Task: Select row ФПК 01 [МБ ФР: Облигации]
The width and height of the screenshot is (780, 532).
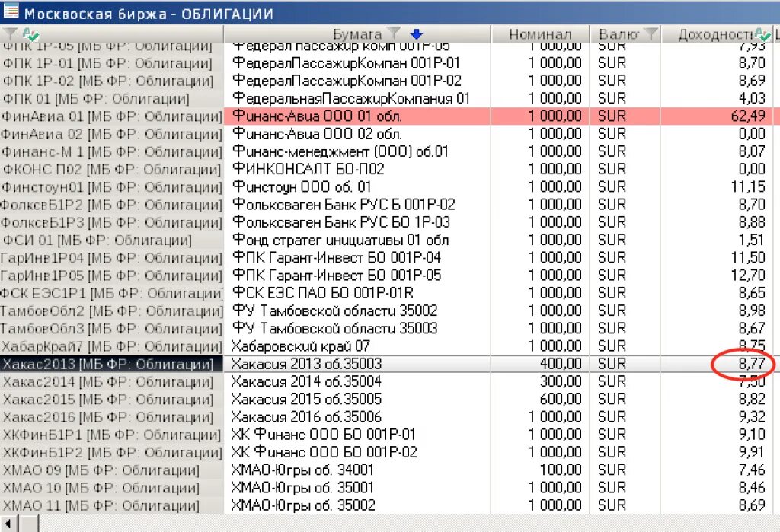Action: click(x=112, y=99)
